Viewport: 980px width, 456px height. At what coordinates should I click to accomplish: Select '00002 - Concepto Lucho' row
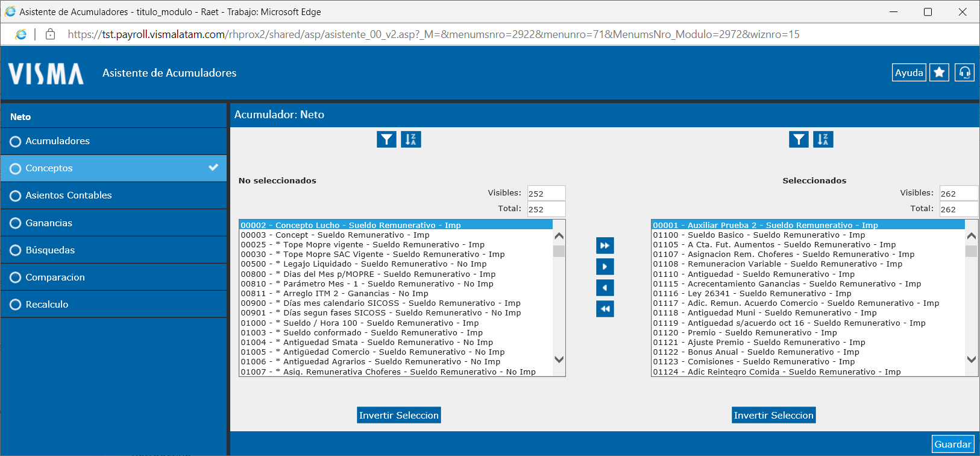[396, 225]
